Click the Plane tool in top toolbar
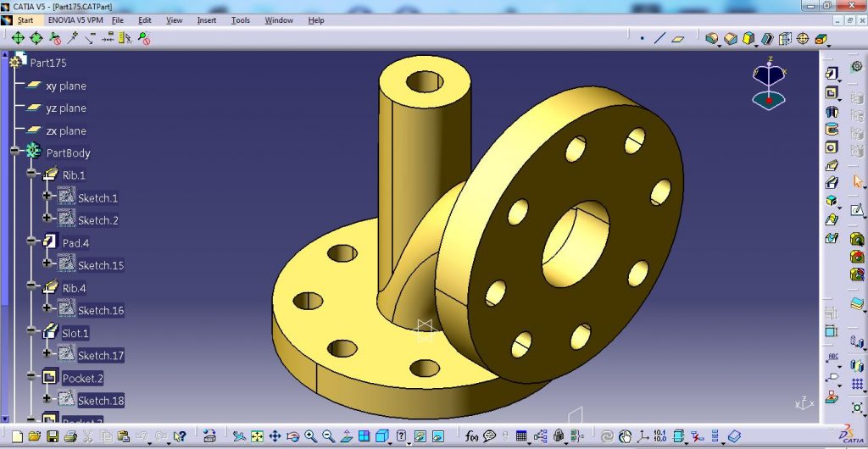Viewport: 868px width, 449px height. [x=677, y=39]
